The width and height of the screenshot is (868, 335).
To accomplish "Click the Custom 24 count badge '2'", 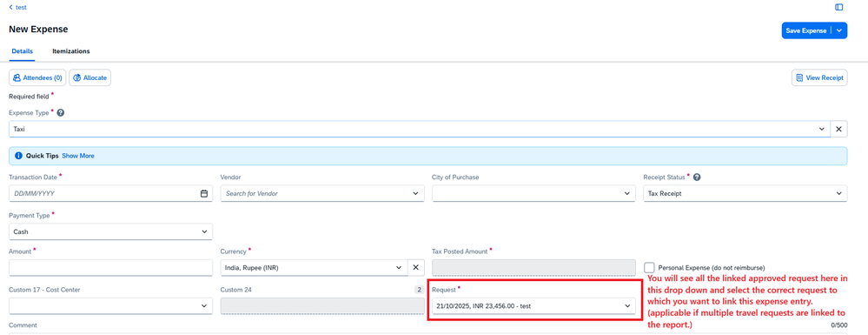I will tap(419, 290).
